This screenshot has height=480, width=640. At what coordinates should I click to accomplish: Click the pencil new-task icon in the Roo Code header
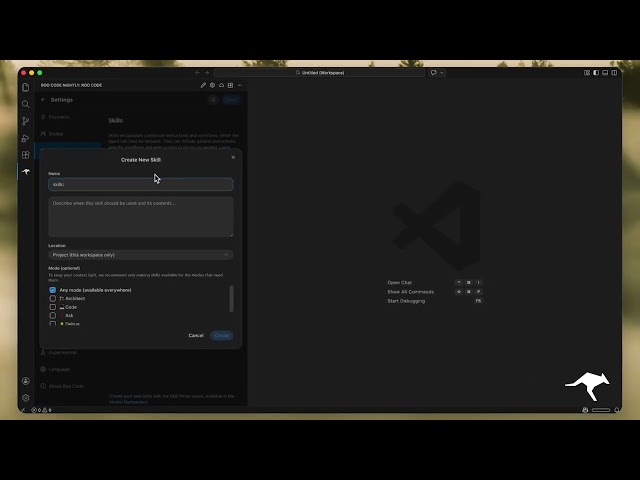pos(203,85)
